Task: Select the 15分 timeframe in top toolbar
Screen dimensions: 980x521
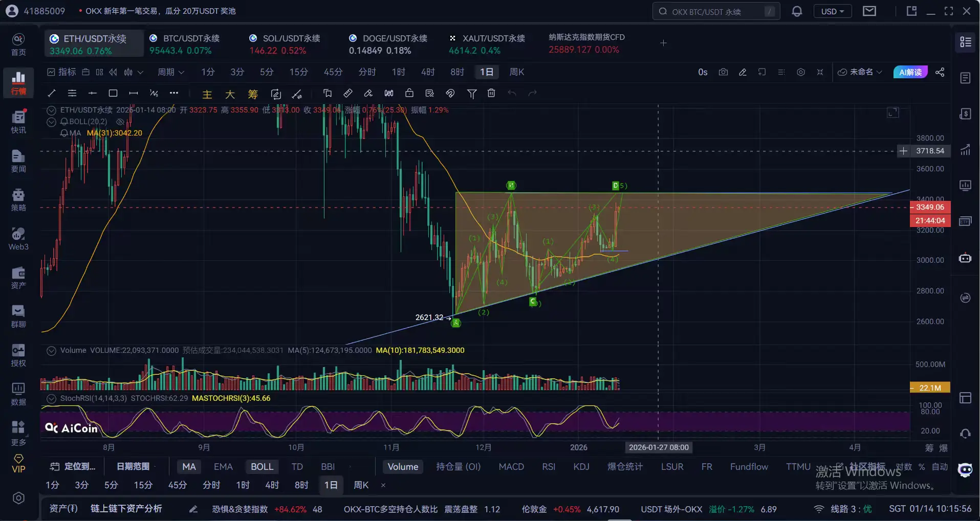Action: 298,72
